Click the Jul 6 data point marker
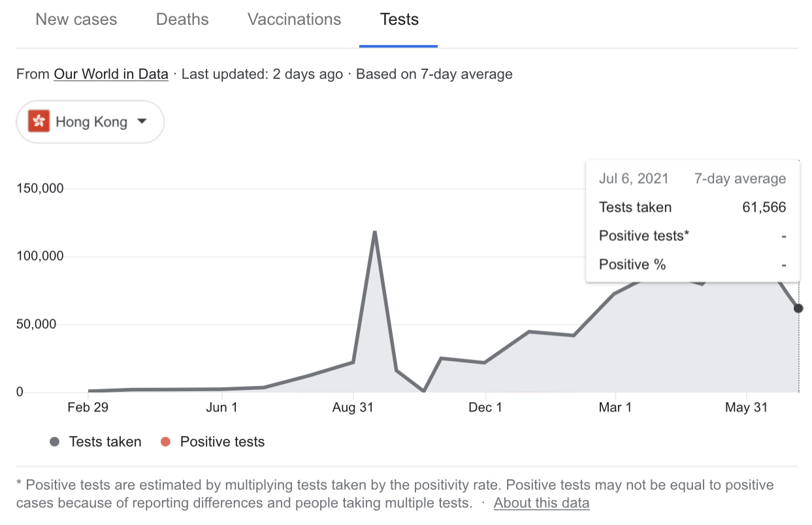Viewport: 812px width, 525px height. coord(798,308)
